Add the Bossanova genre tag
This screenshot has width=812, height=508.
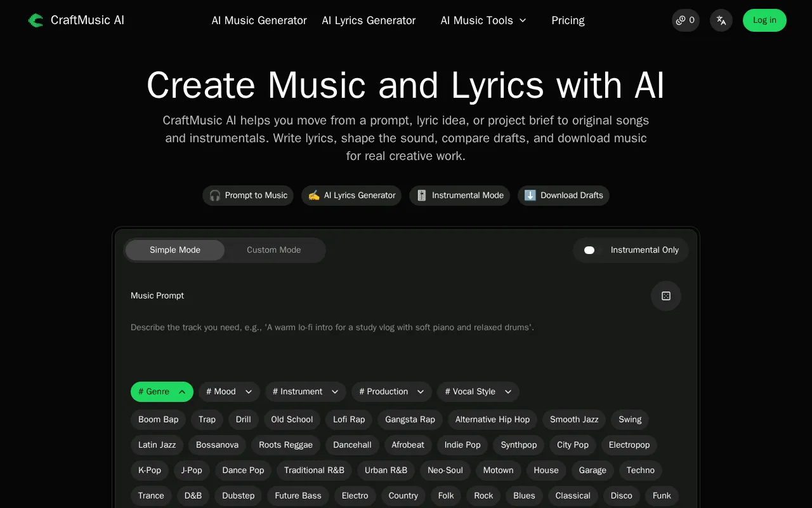(x=217, y=445)
